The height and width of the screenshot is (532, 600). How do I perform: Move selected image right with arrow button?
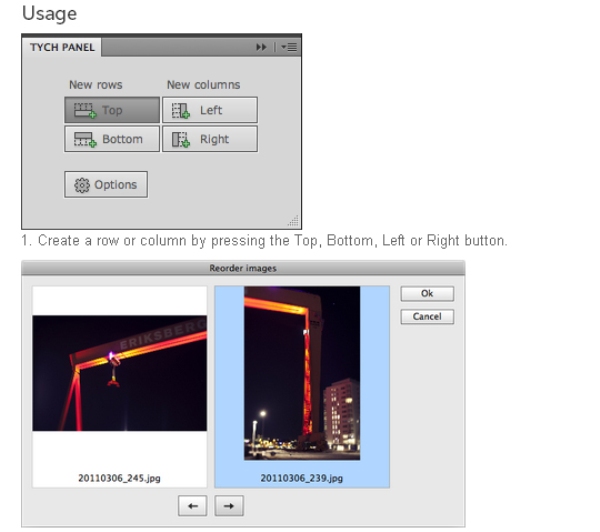pyautogui.click(x=229, y=507)
